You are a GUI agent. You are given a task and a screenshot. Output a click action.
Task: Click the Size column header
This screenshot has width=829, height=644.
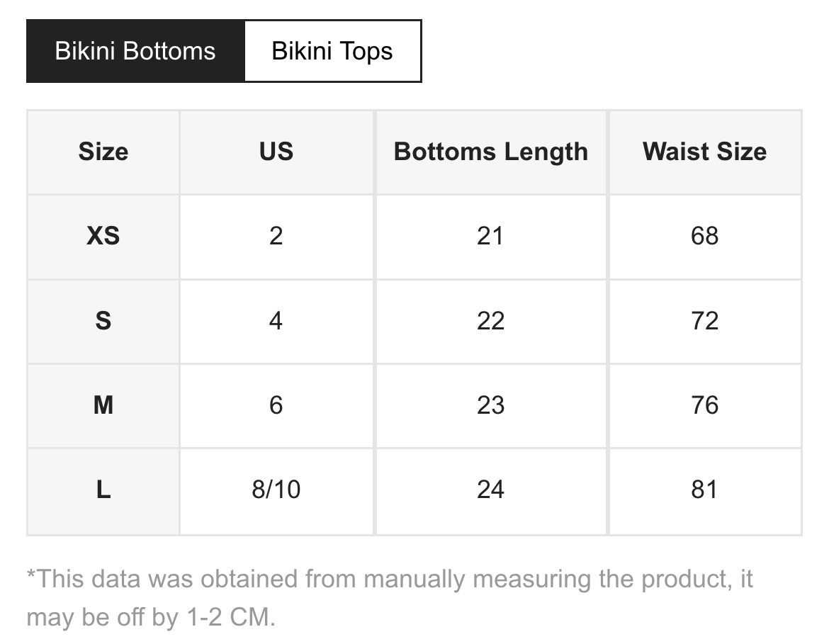tap(103, 152)
